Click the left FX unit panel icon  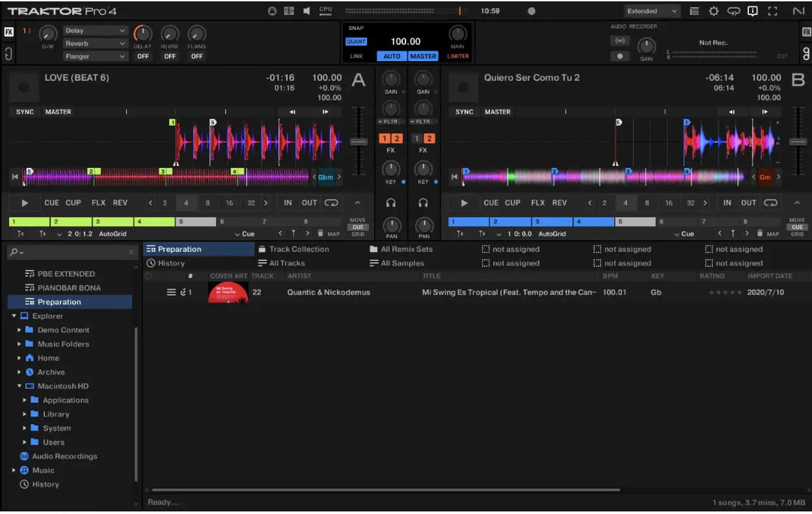point(8,31)
